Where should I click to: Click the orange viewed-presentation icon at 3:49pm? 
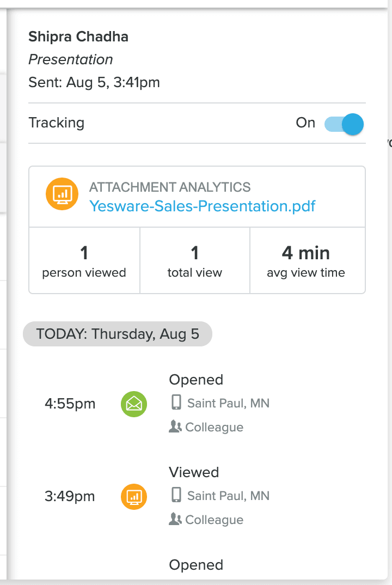tap(133, 497)
